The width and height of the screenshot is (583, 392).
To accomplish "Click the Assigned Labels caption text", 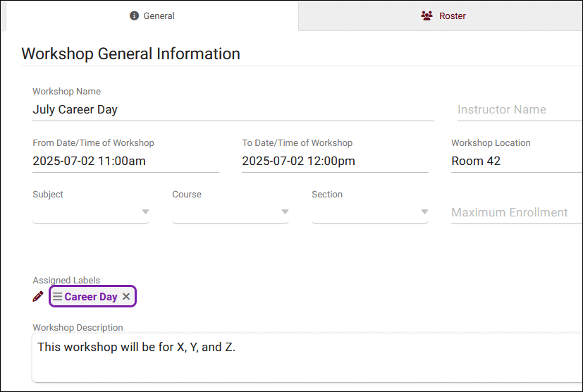I will coord(66,281).
